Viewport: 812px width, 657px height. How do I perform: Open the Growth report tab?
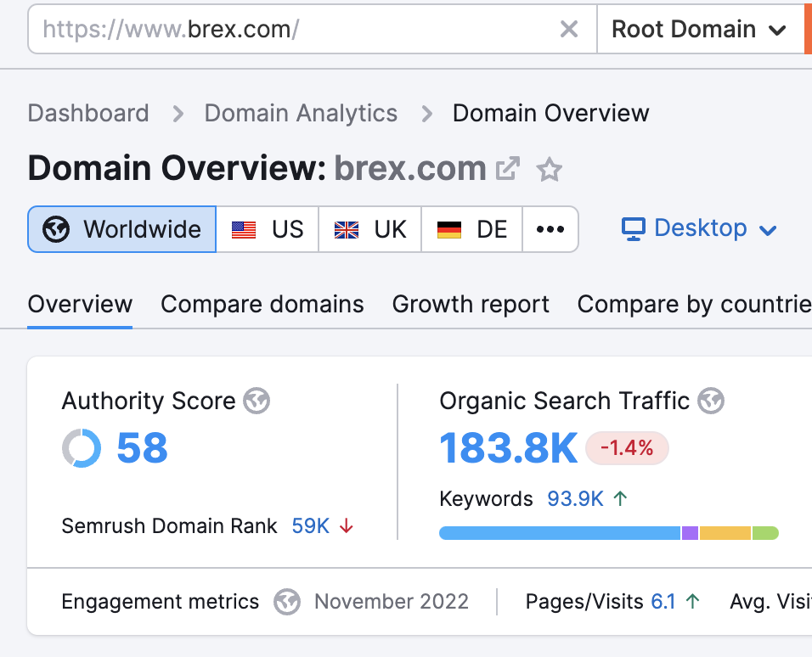(x=471, y=304)
